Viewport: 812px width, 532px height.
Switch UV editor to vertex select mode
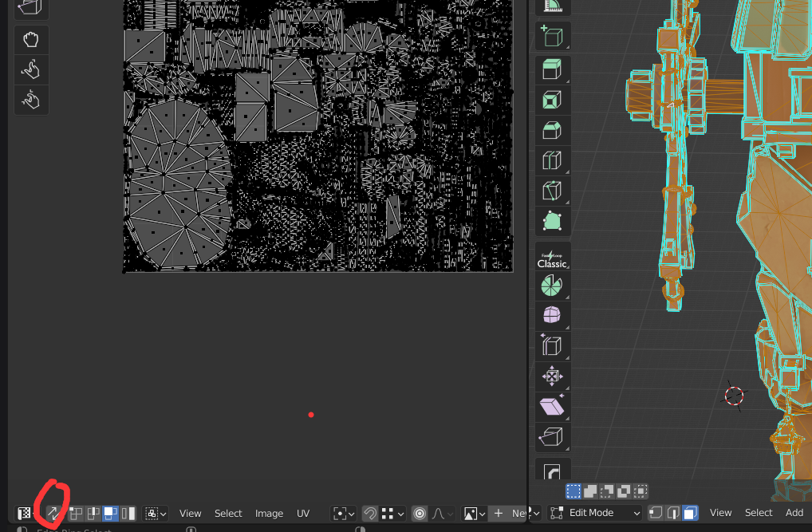click(x=76, y=514)
